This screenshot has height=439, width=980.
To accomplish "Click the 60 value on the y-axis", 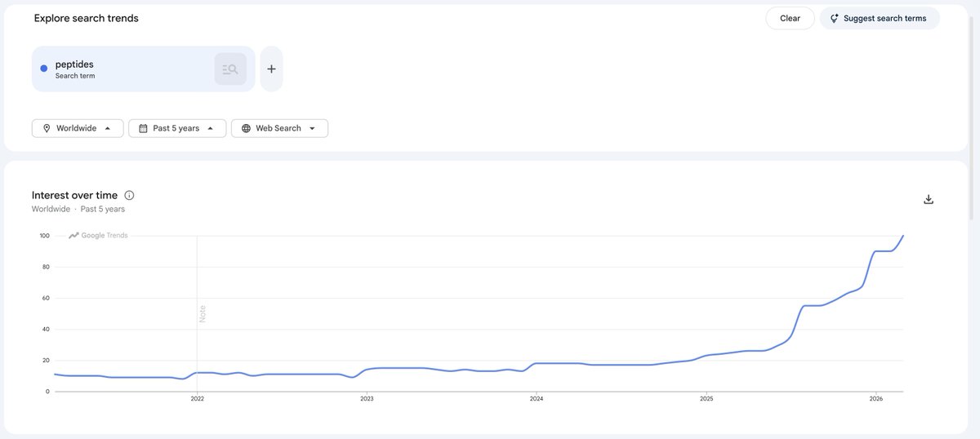I will click(x=46, y=298).
